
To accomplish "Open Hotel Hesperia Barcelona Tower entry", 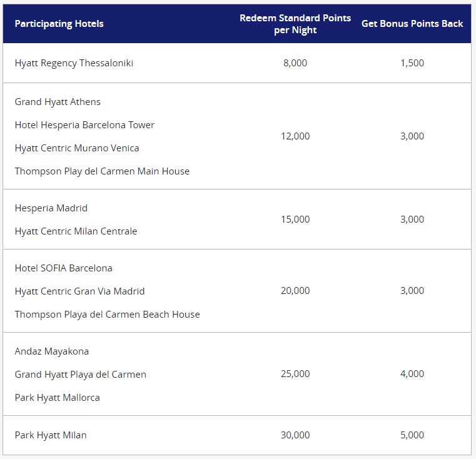I will coord(84,125).
